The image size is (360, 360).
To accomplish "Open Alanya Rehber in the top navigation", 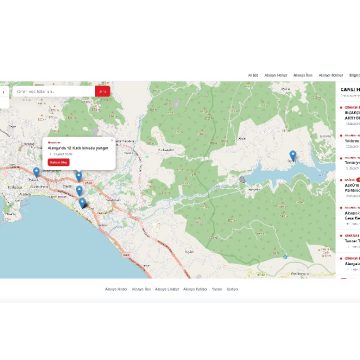I will click(331, 75).
